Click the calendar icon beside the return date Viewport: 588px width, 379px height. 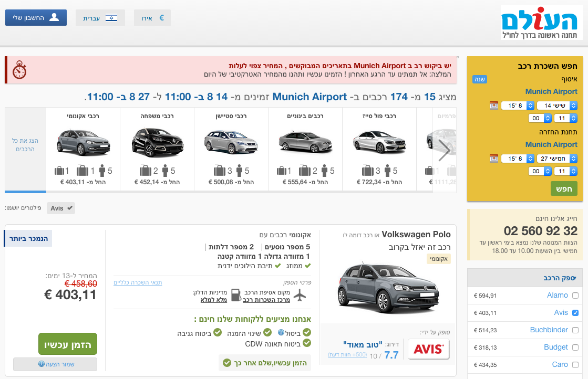493,158
